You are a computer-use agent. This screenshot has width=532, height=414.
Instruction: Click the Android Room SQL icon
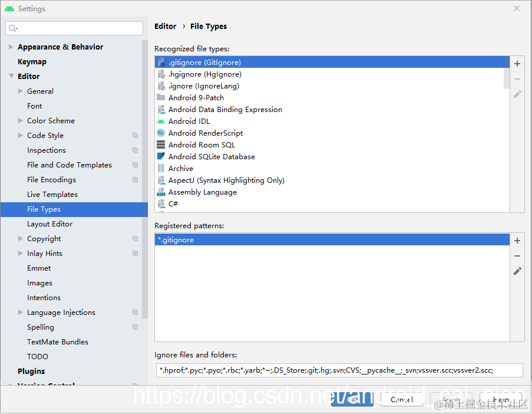[161, 144]
